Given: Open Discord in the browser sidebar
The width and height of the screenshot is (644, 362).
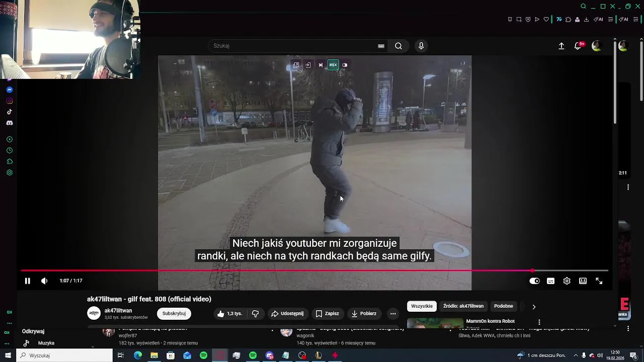Looking at the screenshot, I should click(x=9, y=123).
